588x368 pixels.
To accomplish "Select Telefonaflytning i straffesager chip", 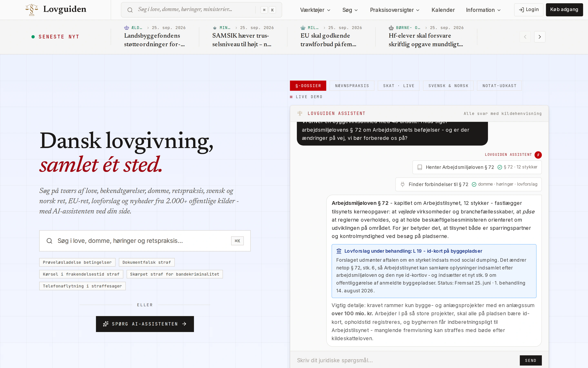I will [x=82, y=286].
